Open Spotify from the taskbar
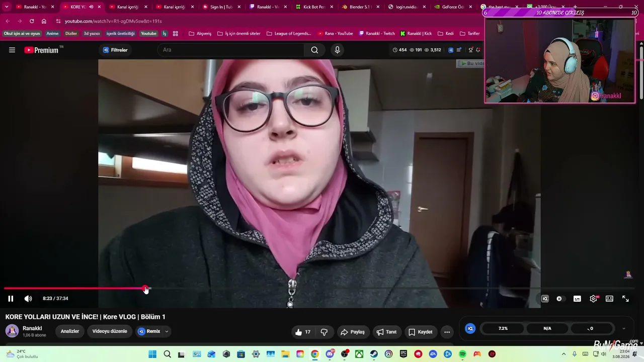644x362 pixels. click(x=462, y=354)
